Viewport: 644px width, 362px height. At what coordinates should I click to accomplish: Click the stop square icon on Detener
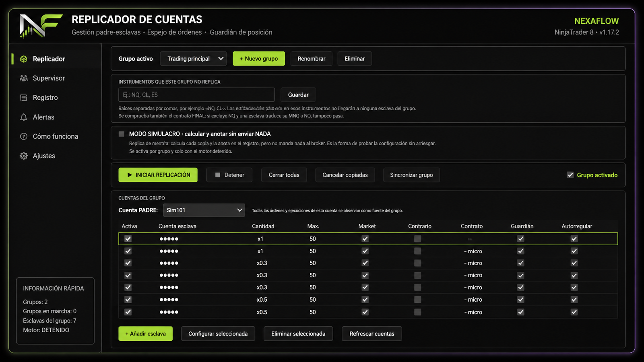pyautogui.click(x=218, y=175)
